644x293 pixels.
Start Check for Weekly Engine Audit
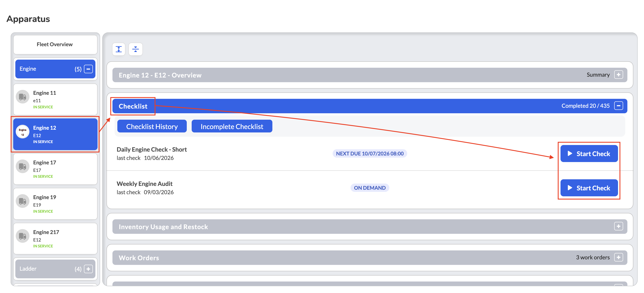(589, 188)
